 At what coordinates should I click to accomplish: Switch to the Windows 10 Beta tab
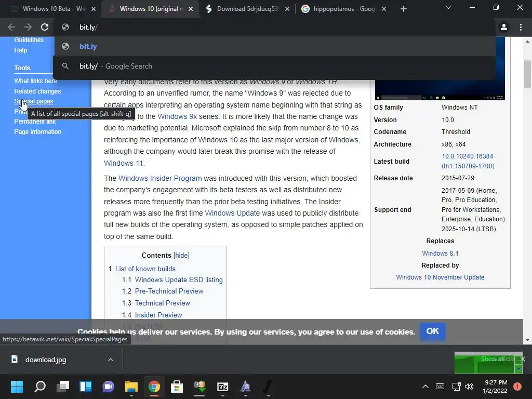pos(52,9)
